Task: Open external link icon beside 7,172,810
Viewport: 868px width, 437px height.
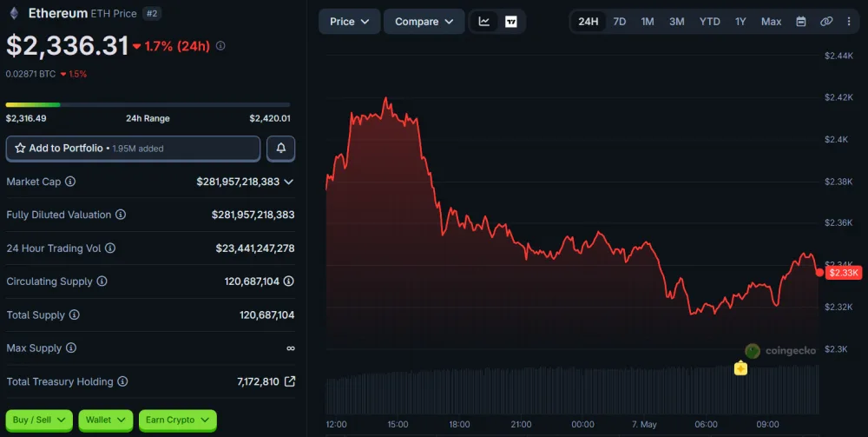Action: pyautogui.click(x=290, y=381)
